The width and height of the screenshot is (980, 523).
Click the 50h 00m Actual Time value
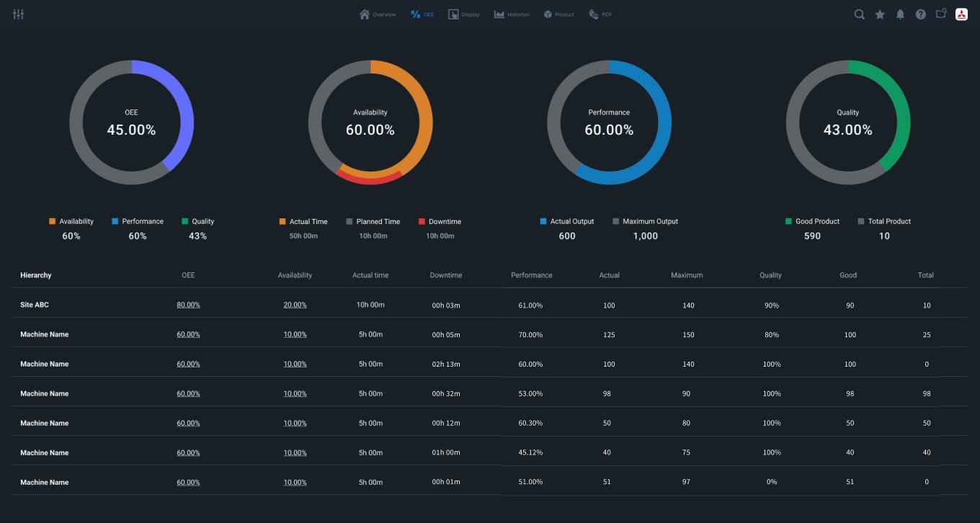[303, 236]
